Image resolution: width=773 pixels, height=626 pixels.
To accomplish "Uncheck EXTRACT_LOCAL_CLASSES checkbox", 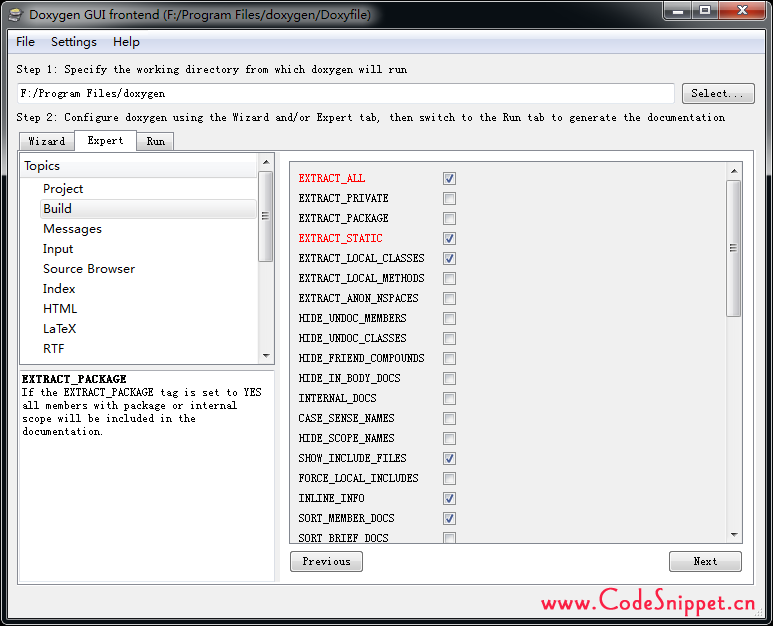I will coord(449,258).
